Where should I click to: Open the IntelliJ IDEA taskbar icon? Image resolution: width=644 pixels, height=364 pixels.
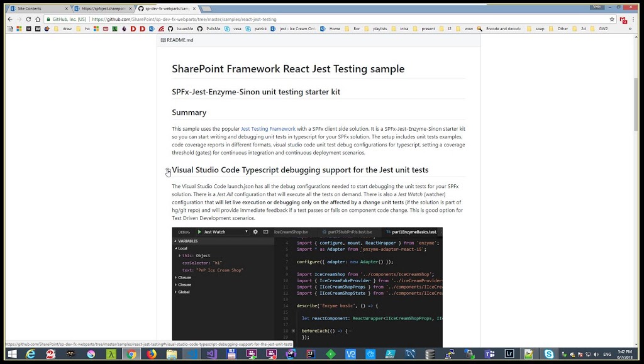coord(311,354)
